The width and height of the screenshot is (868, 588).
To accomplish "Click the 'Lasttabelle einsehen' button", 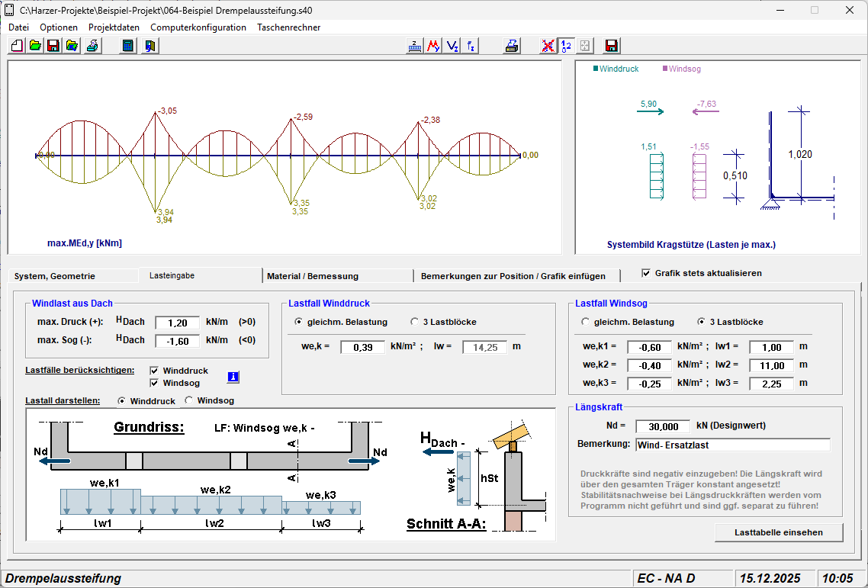I will pyautogui.click(x=778, y=532).
